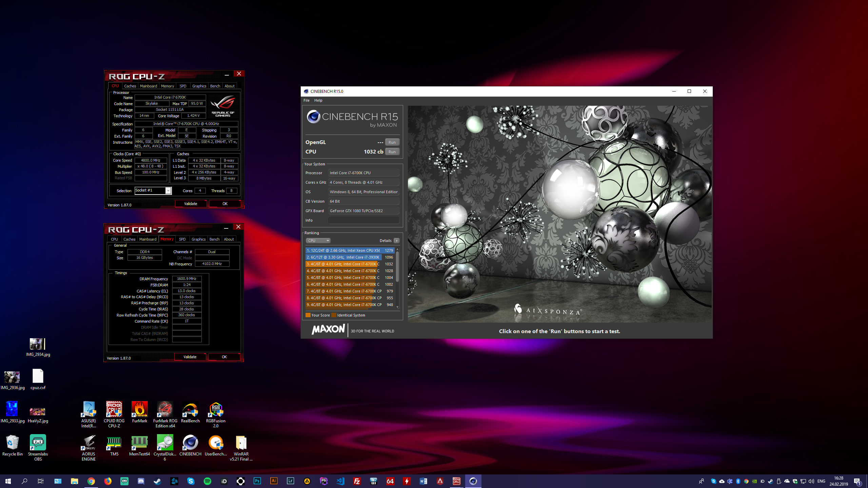Switch to Caches tab in upper CPU-Z
Screen dimensions: 868x488
tap(130, 86)
